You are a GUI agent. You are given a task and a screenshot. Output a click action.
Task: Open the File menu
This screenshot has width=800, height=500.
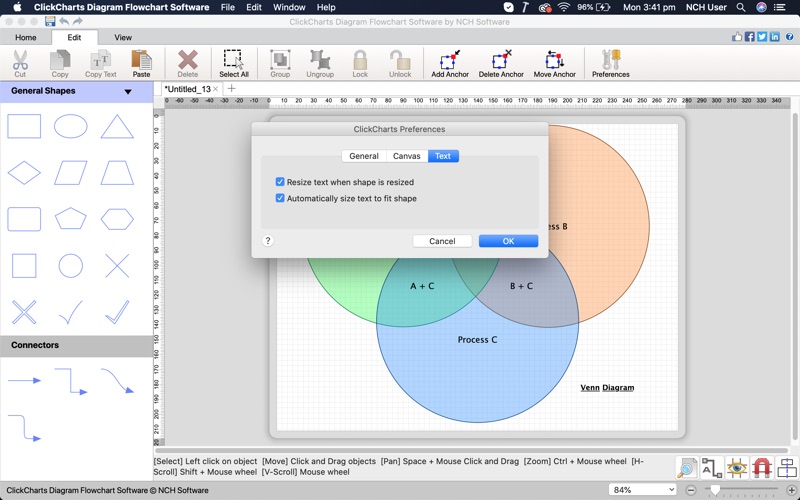pyautogui.click(x=228, y=7)
